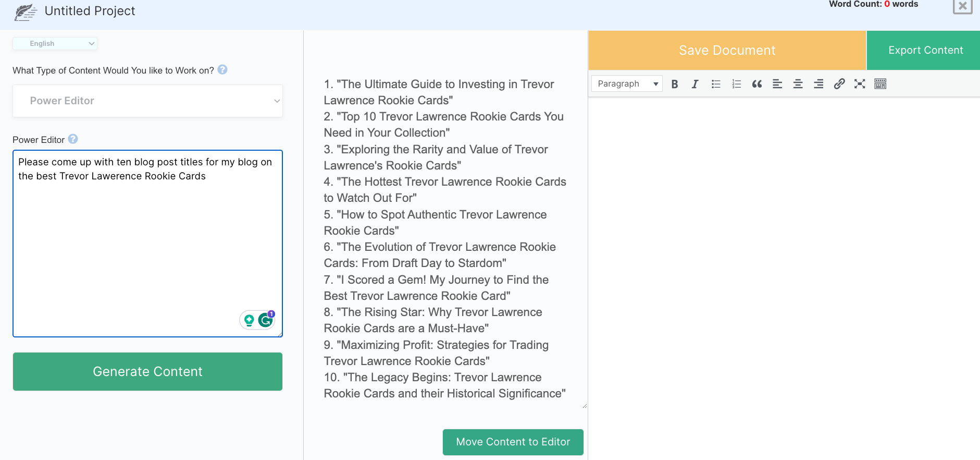Click the generated output resize handle
980x460 pixels.
(585, 406)
